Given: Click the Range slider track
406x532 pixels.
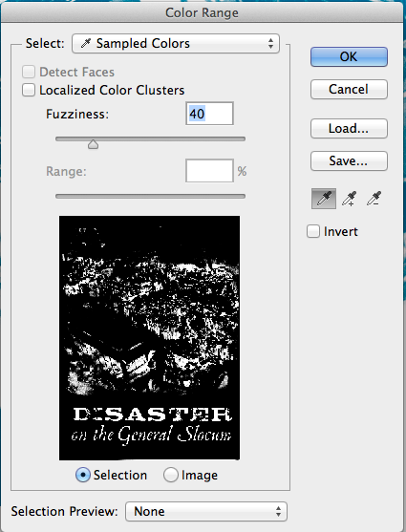Looking at the screenshot, I should pyautogui.click(x=150, y=196).
